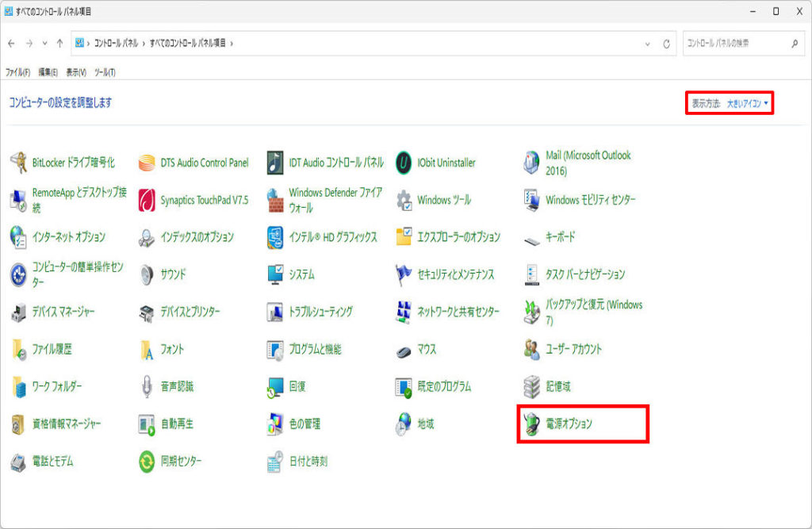
Task: Expand the address bar history dropdown arrow
Action: pos(648,44)
